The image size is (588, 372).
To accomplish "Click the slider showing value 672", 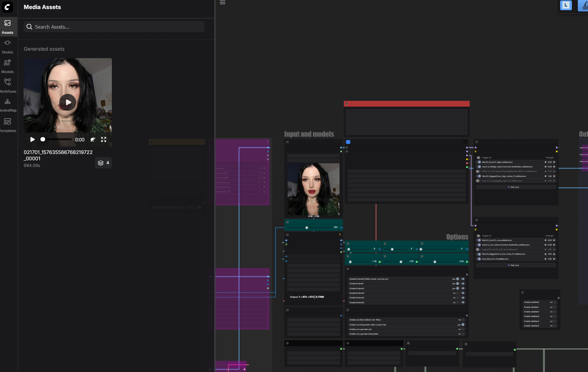I will [x=314, y=227].
